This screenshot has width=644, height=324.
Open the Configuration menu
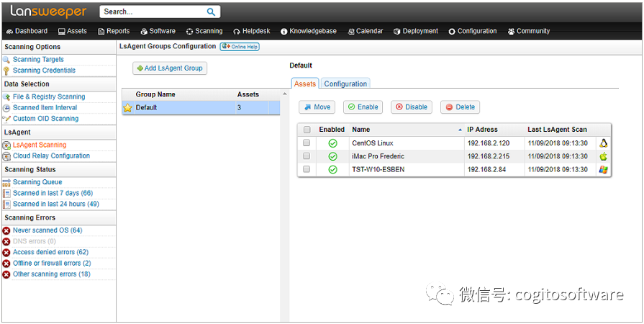pyautogui.click(x=473, y=31)
